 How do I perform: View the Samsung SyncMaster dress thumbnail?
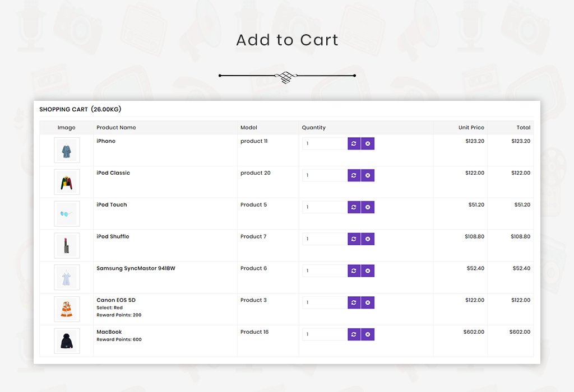tap(67, 278)
